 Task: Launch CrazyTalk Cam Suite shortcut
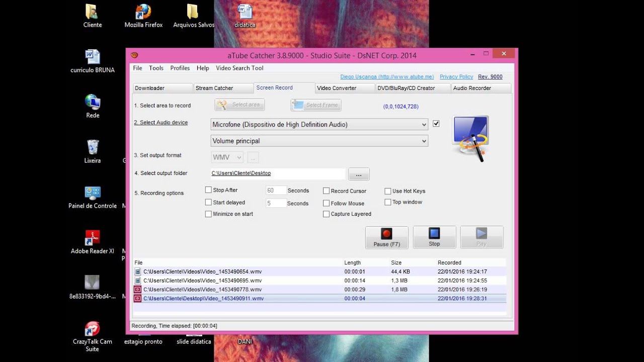pyautogui.click(x=93, y=336)
